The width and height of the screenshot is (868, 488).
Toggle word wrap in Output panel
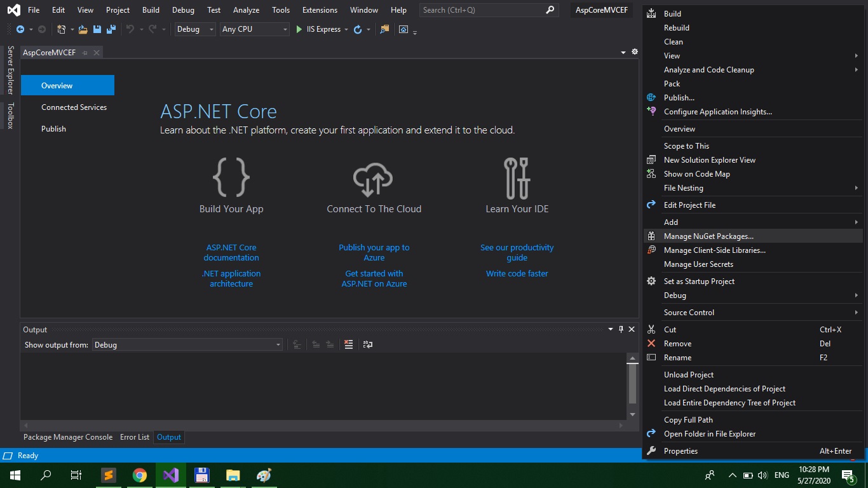point(367,344)
